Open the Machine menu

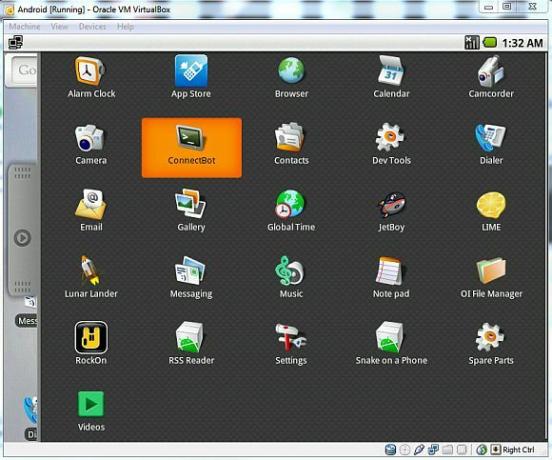(24, 26)
